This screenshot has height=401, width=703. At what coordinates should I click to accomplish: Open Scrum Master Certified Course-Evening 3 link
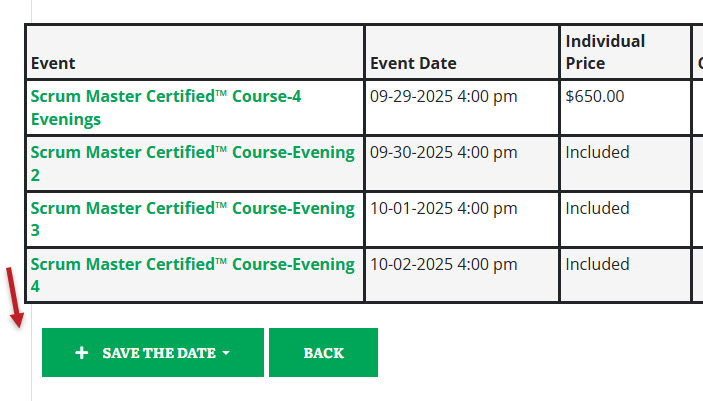(192, 219)
